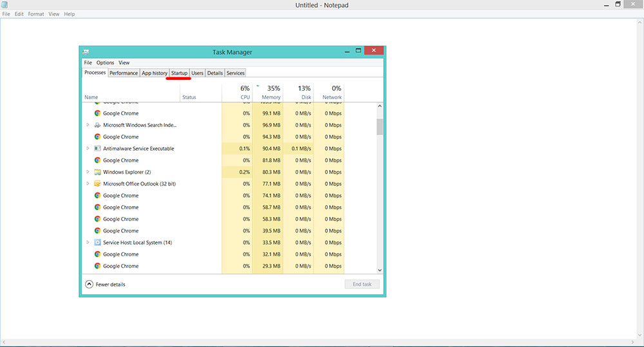Select the 33.5 MB memory cell
Image resolution: width=644 pixels, height=347 pixels.
point(267,242)
